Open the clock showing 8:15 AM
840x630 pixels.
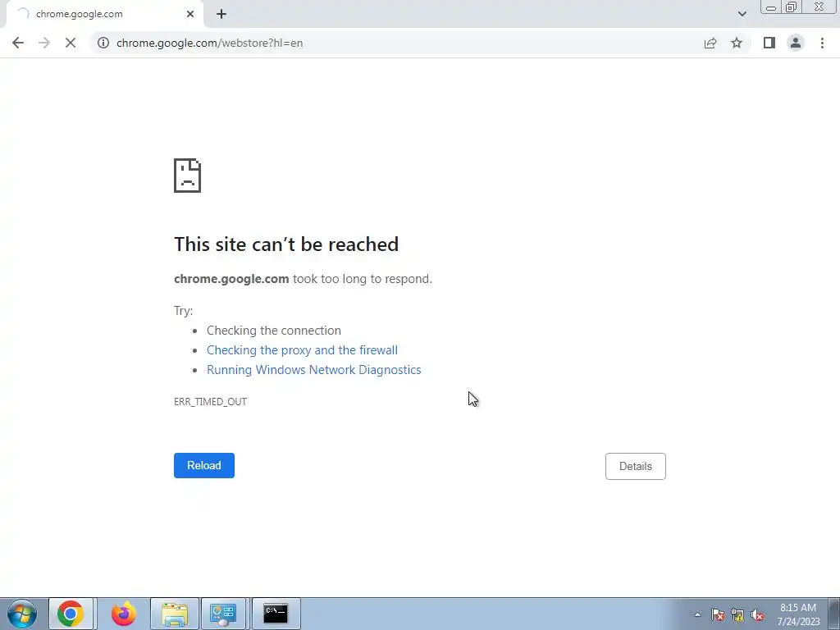pos(798,614)
